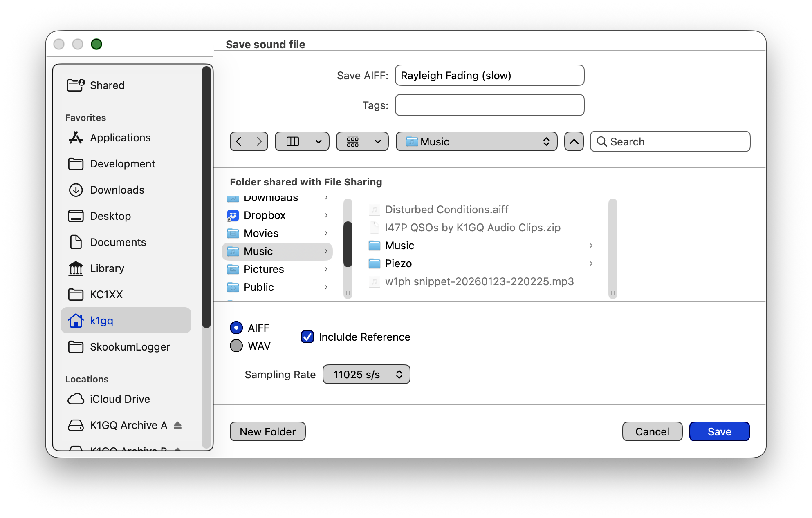Eject the K1GQ Archive A drive
This screenshot has height=518, width=812.
(x=177, y=425)
